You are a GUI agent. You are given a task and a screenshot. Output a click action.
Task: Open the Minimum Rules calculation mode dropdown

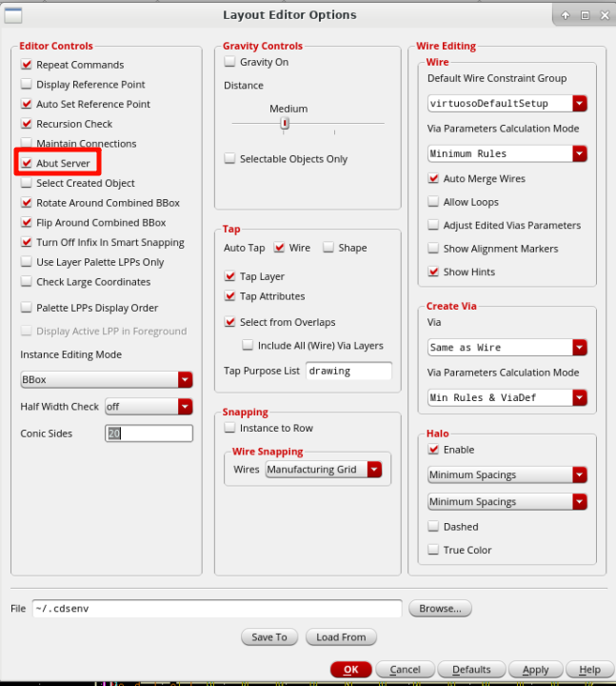(x=507, y=153)
